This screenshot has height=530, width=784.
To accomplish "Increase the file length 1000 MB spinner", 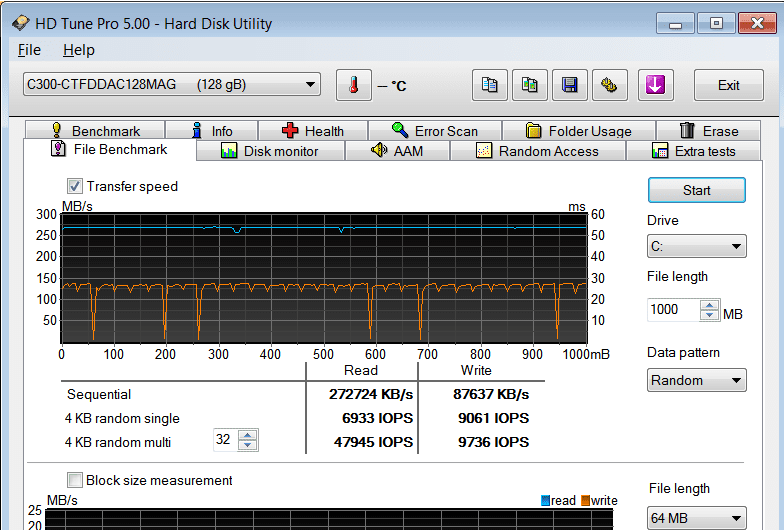I will [710, 304].
